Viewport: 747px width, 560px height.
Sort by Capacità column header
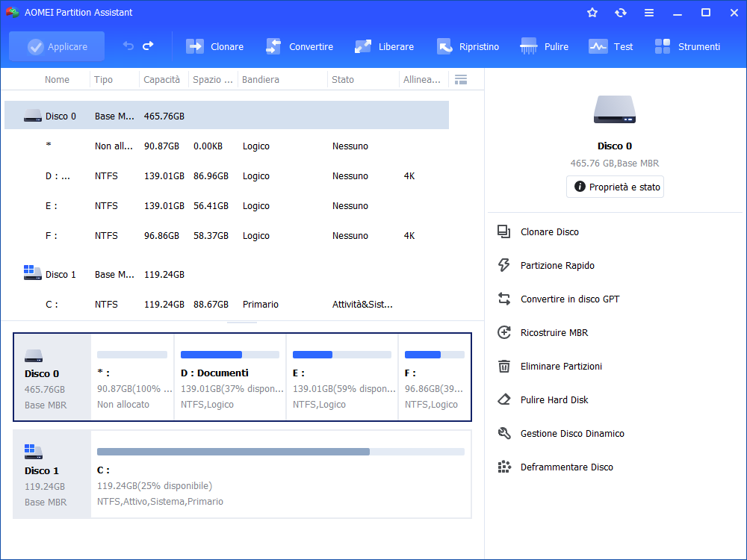tap(162, 80)
